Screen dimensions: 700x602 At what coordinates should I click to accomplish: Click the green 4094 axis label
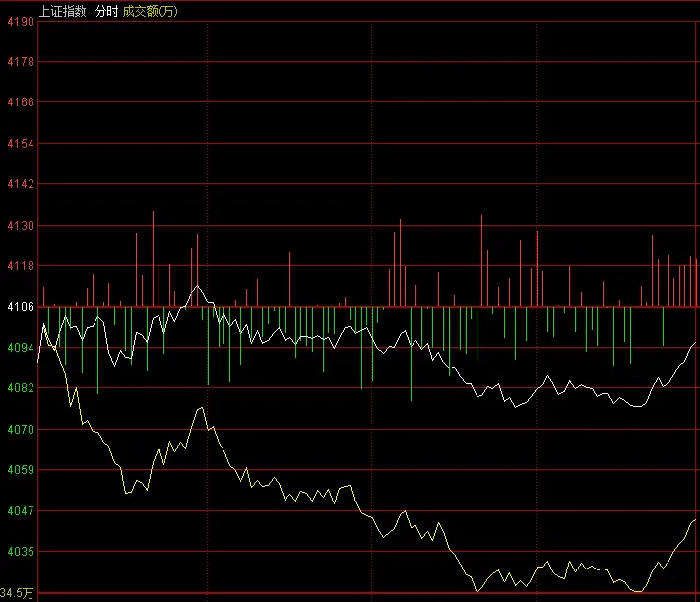[21, 347]
